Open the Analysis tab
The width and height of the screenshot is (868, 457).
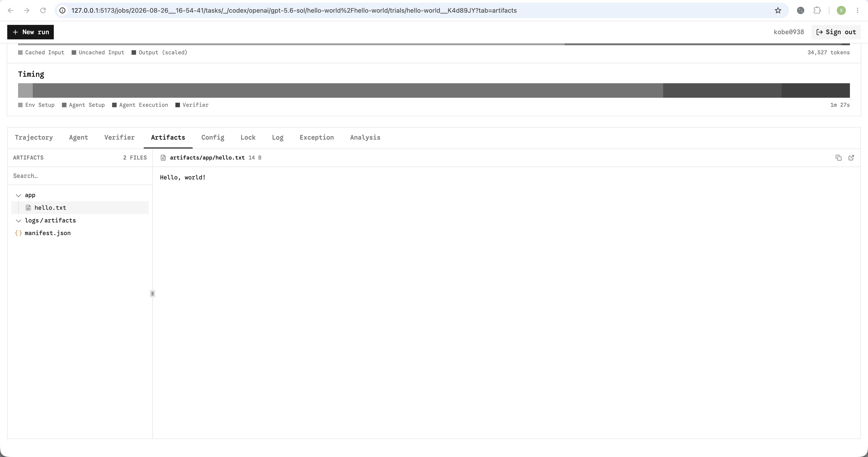click(x=365, y=138)
